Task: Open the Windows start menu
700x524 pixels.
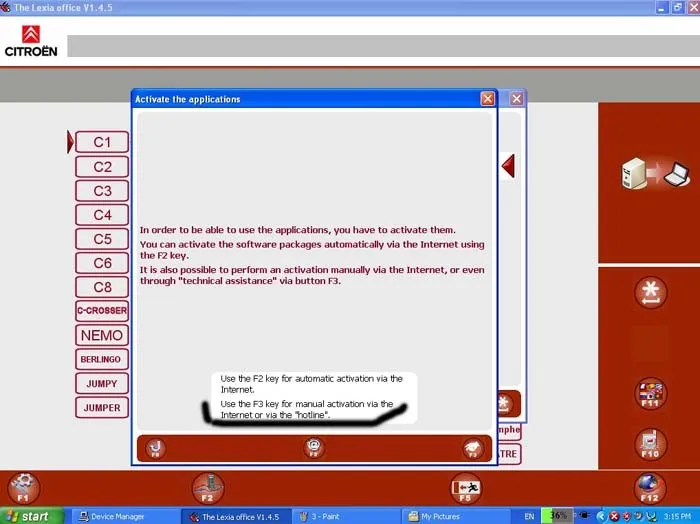Action: coord(31,516)
